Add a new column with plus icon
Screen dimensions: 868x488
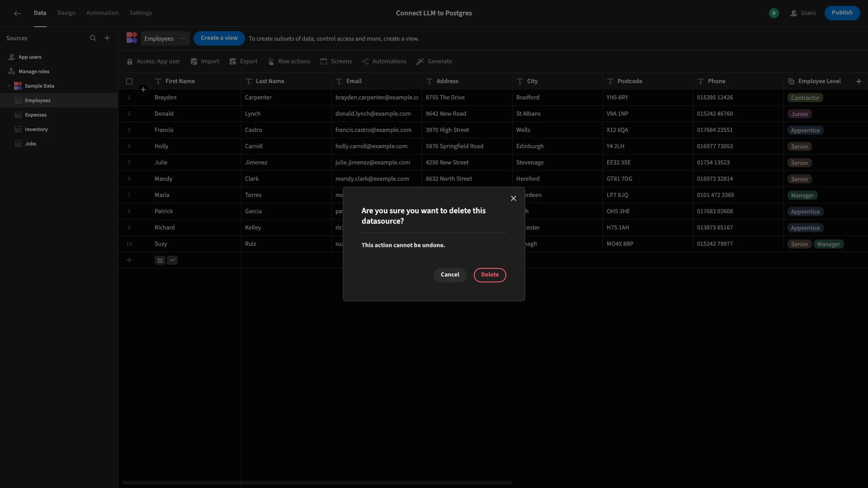point(859,81)
